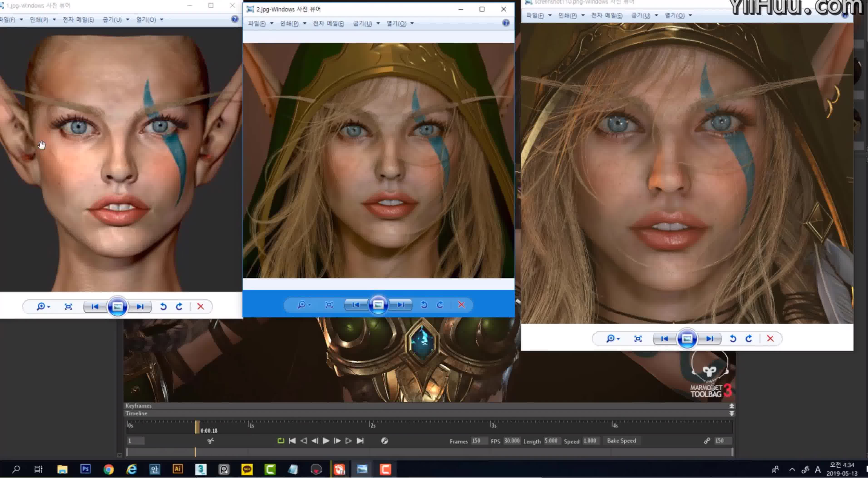Jump to timeline end
The image size is (868, 478).
(x=360, y=441)
